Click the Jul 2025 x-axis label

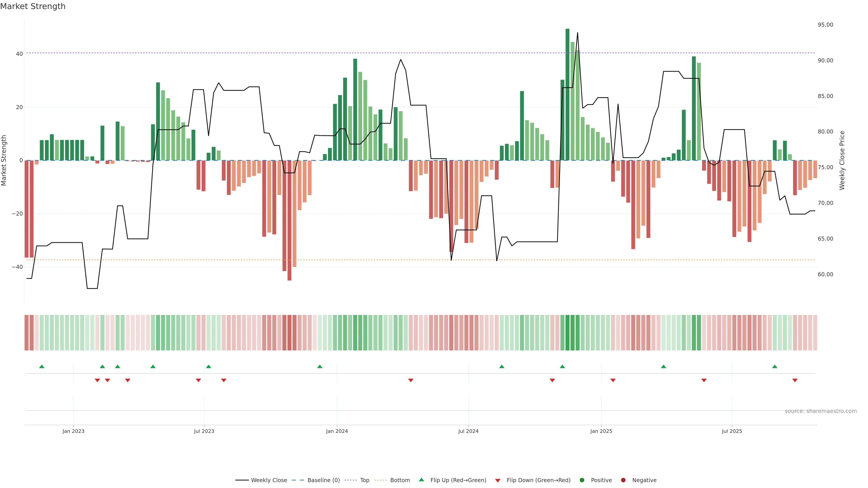click(x=732, y=431)
